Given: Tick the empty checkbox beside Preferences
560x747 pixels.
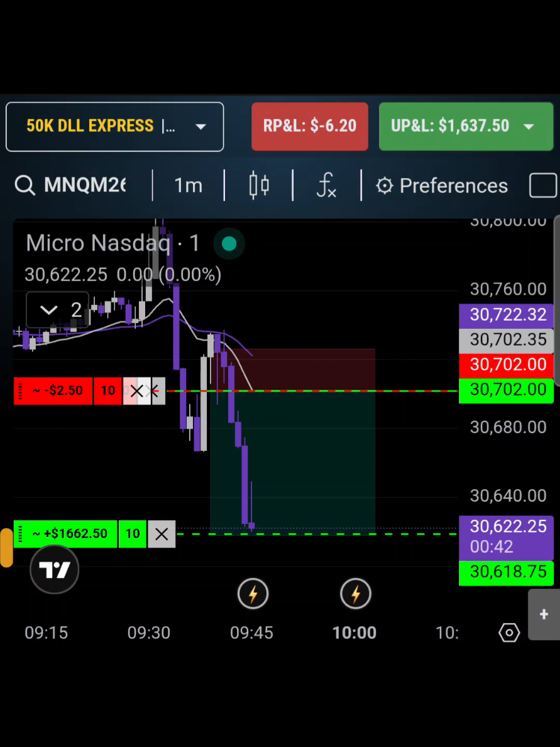Looking at the screenshot, I should [x=543, y=185].
